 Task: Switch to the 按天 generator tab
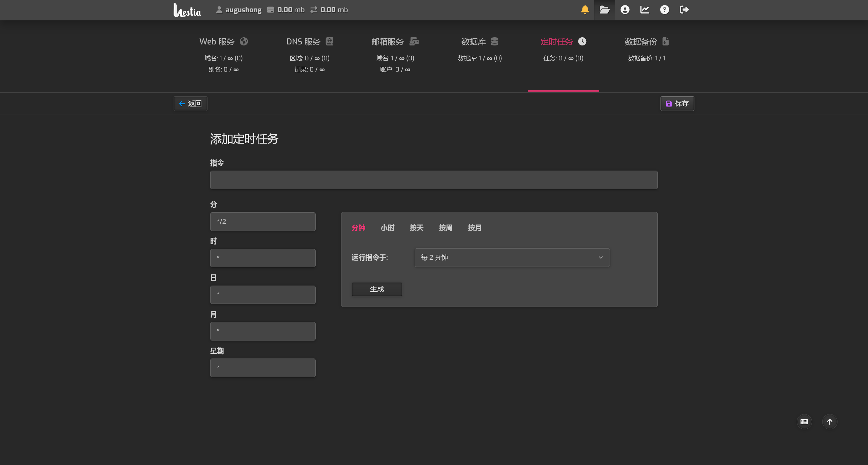click(416, 228)
